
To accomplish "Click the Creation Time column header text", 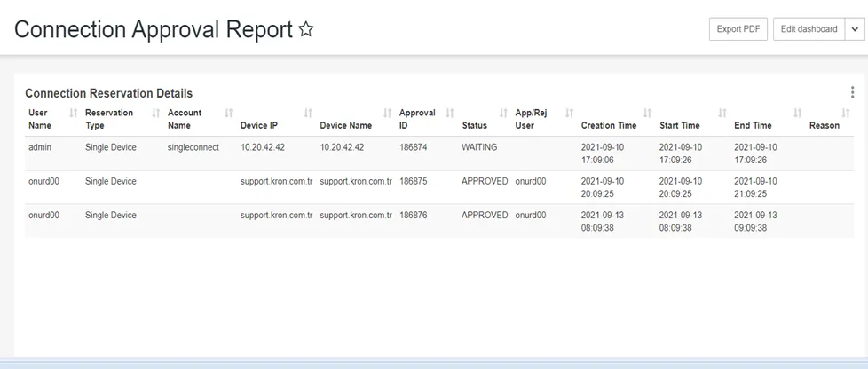I will [x=608, y=126].
